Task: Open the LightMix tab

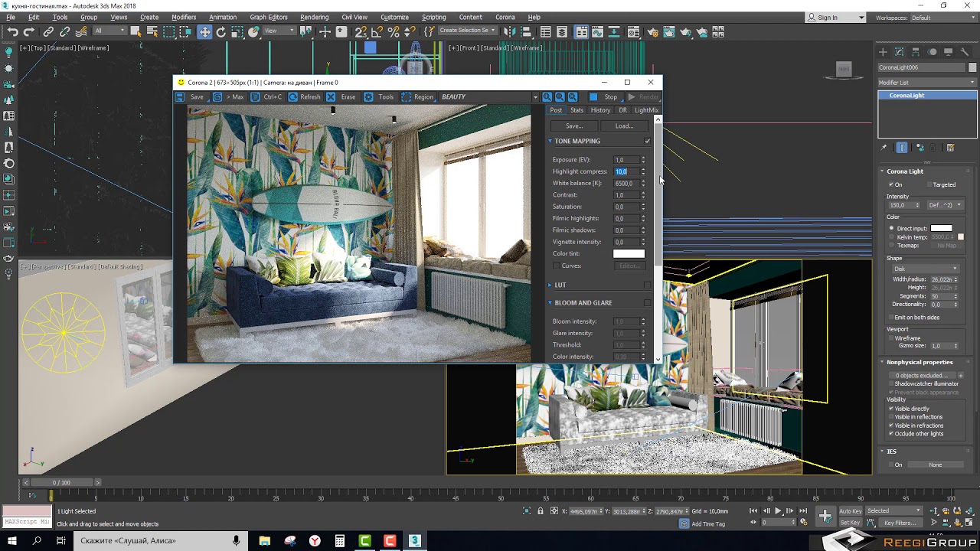Action: tap(646, 110)
